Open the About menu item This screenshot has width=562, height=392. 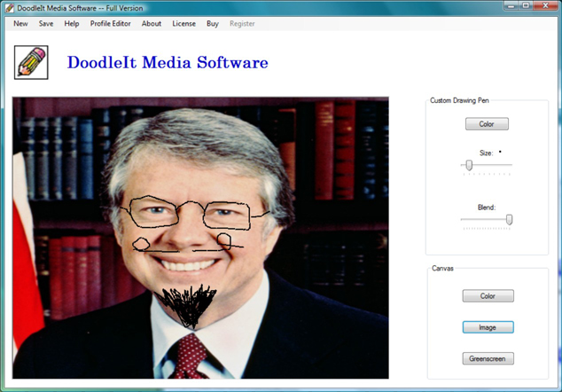(x=152, y=24)
